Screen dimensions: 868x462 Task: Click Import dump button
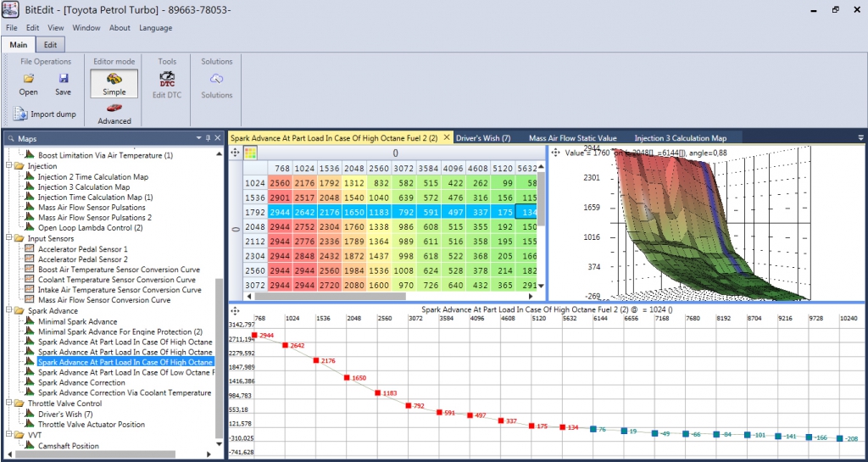(46, 114)
